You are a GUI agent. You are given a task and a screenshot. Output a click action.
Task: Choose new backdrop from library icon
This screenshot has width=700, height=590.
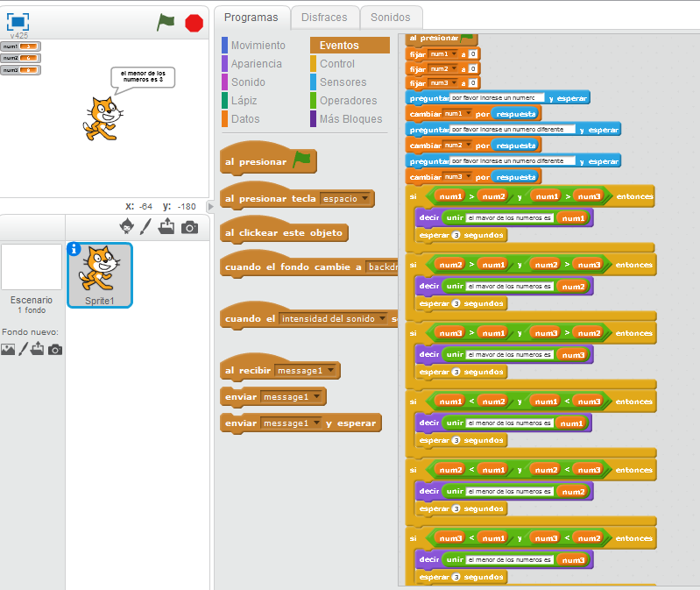(8, 349)
